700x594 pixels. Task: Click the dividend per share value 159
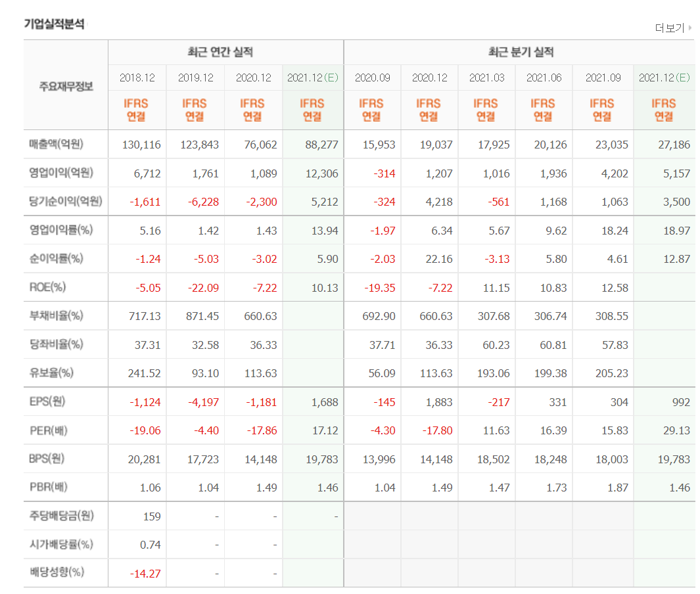click(x=152, y=517)
